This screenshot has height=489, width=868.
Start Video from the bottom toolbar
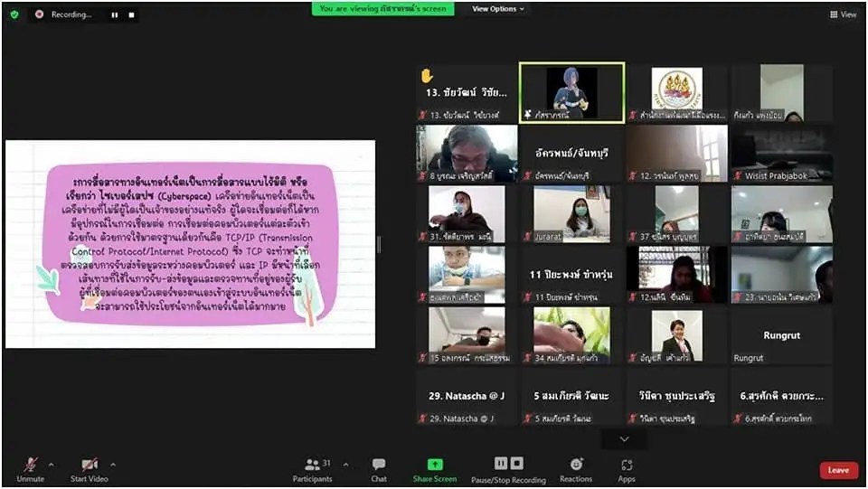89,468
